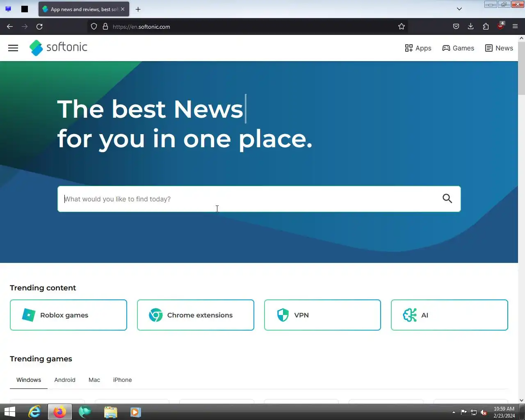Select the Android trending games tab

click(65, 380)
